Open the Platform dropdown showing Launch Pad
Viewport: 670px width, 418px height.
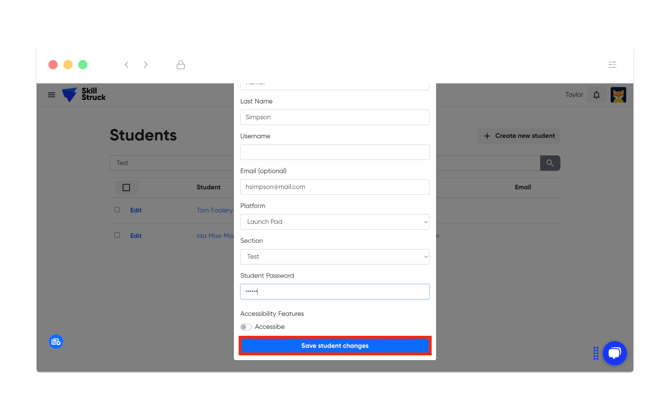tap(334, 222)
